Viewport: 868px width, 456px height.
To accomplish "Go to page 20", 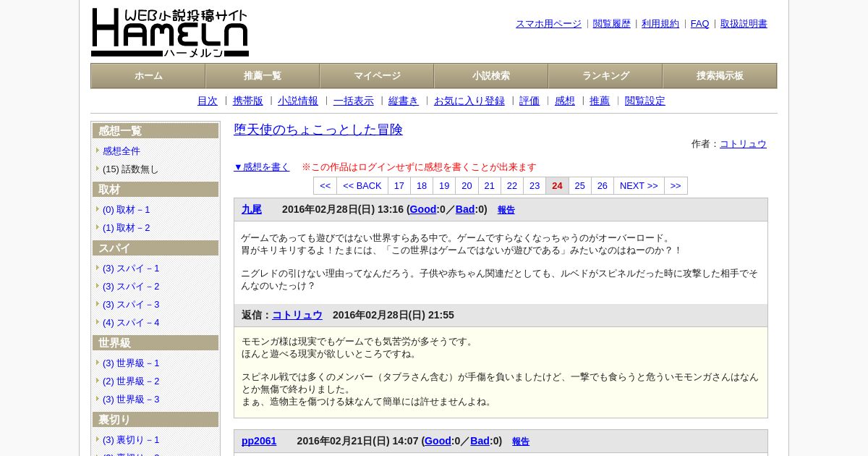I will (467, 186).
